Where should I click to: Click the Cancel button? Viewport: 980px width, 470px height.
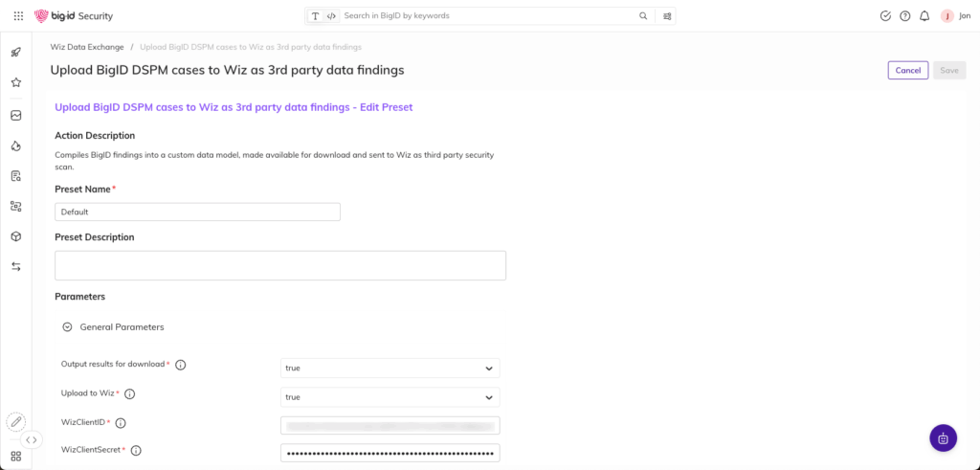tap(907, 70)
